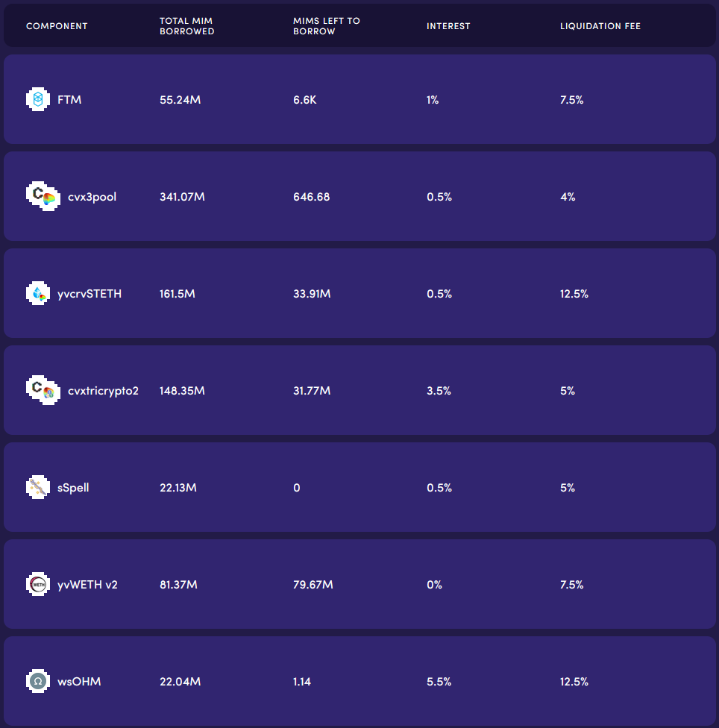Click the yvWETH v2 token icon
This screenshot has height=728, width=719.
(x=37, y=584)
